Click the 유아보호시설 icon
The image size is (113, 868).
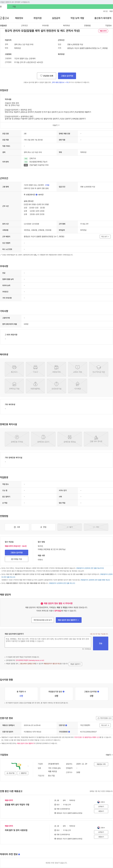tap(56, 386)
